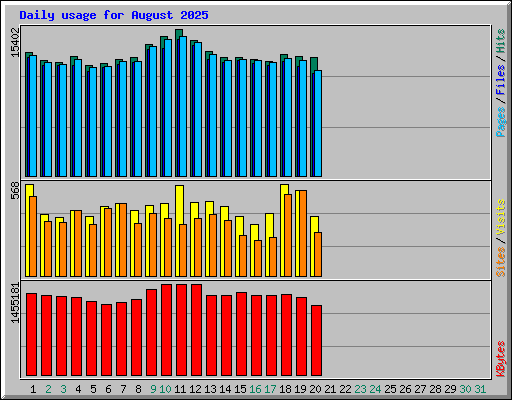Click day 28 on the date axis

coord(435,389)
